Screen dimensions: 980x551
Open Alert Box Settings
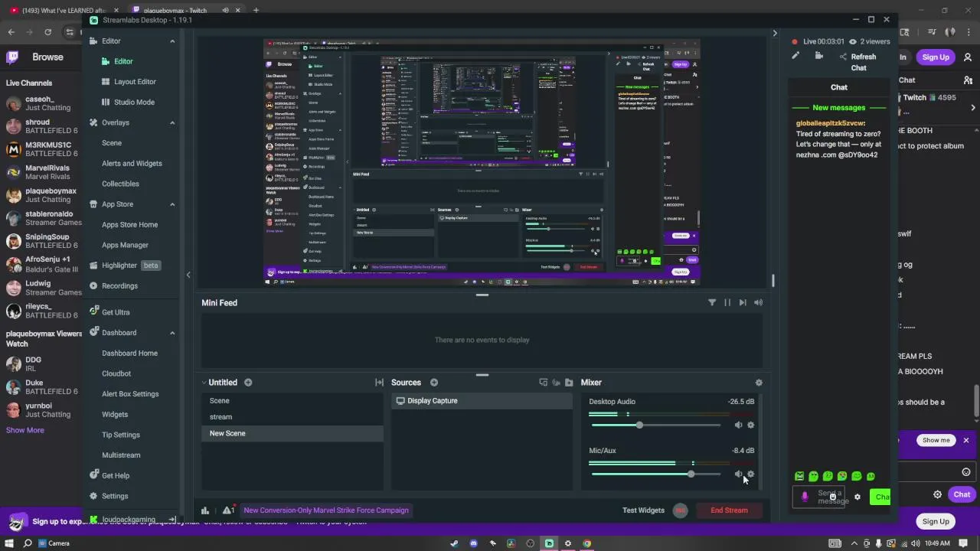tap(130, 394)
